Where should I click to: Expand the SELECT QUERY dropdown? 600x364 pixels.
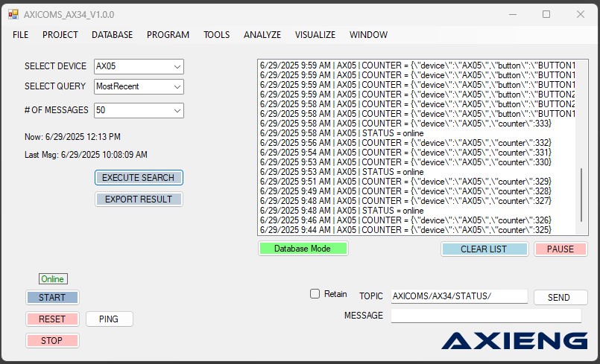click(x=177, y=87)
